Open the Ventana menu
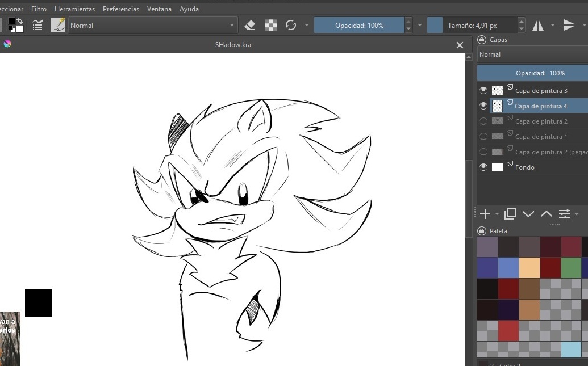 (x=159, y=9)
